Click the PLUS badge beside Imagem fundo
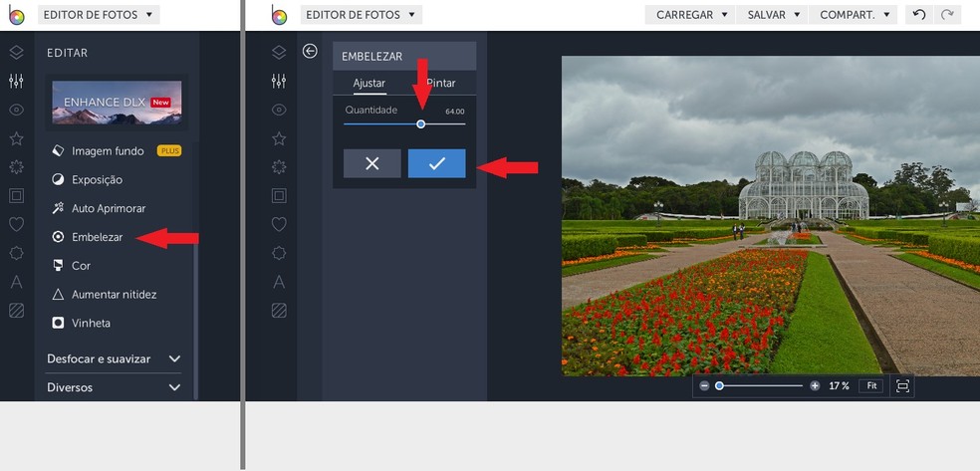This screenshot has width=980, height=471. coord(168,151)
